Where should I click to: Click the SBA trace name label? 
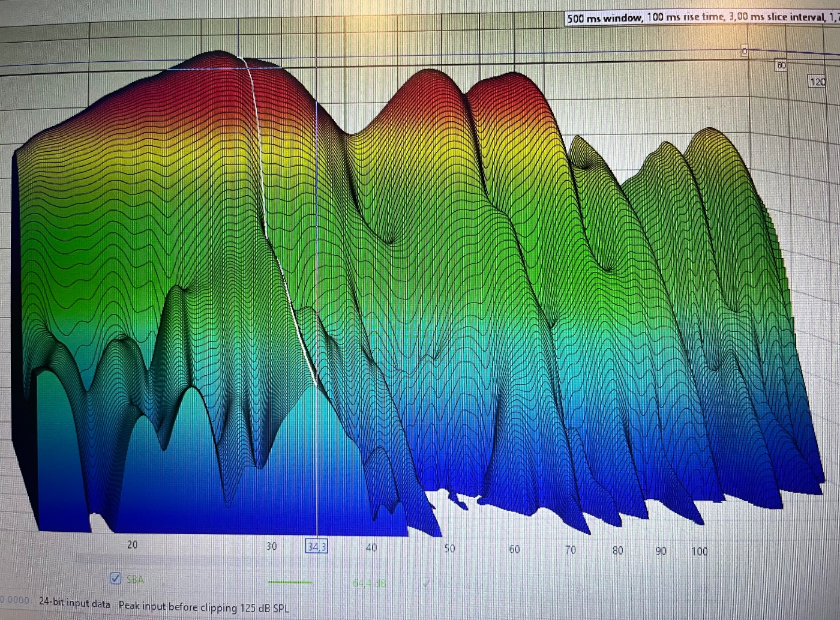pos(135,579)
